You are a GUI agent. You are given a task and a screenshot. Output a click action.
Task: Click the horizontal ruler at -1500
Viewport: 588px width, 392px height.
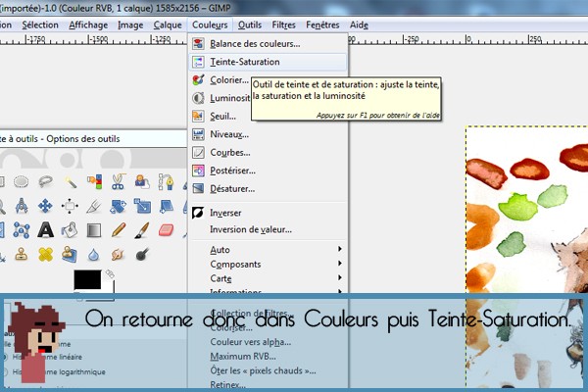pyautogui.click(x=98, y=39)
